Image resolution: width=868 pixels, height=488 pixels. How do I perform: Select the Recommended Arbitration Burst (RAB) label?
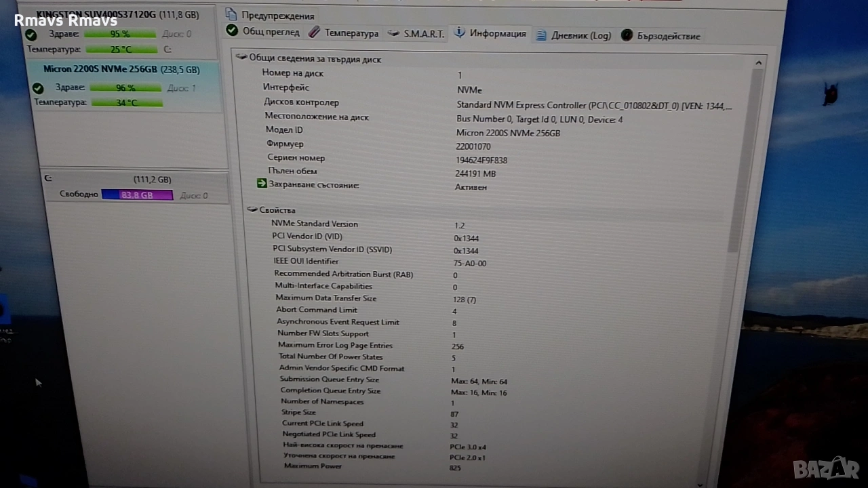343,274
